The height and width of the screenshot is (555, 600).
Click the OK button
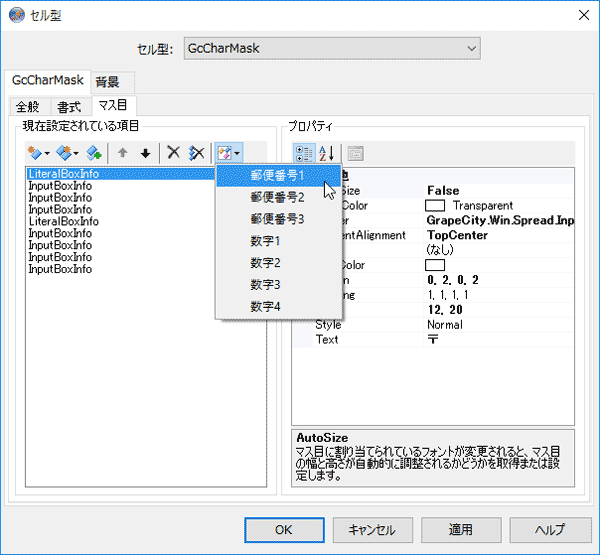(x=284, y=530)
